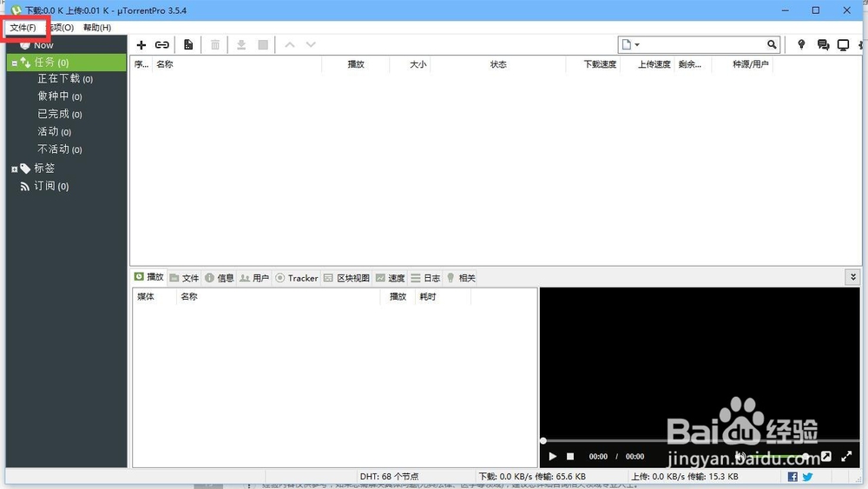Click the lightbulb tips icon in toolbar
The image size is (868, 489).
pos(801,45)
